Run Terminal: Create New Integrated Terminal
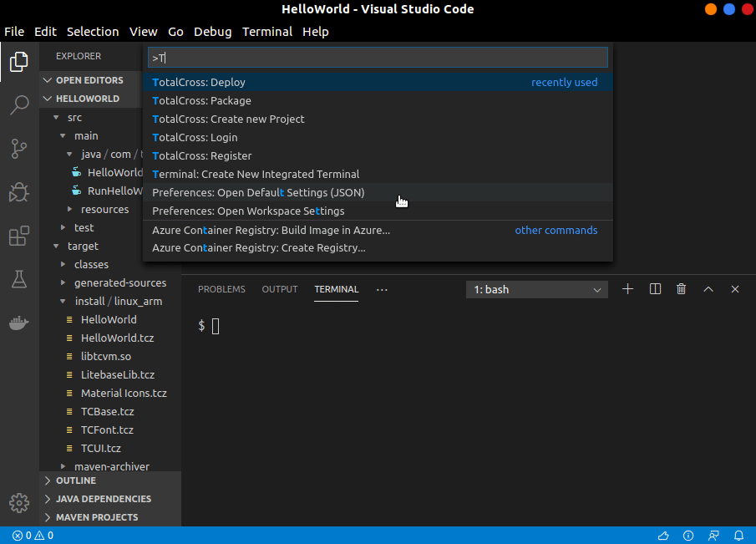The width and height of the screenshot is (756, 544). pyautogui.click(x=378, y=174)
